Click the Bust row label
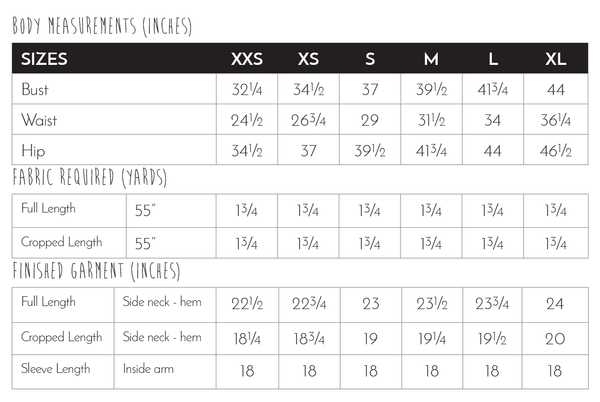 click(35, 90)
